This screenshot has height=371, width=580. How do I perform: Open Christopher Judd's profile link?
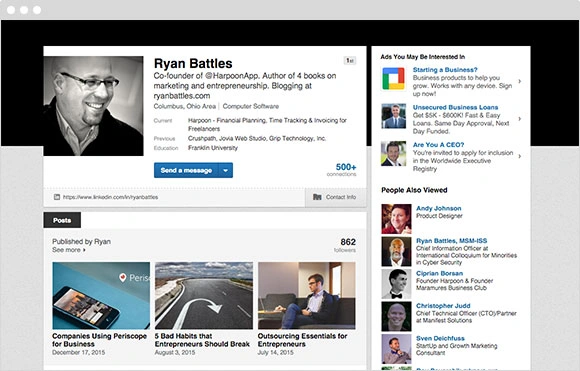tap(443, 306)
